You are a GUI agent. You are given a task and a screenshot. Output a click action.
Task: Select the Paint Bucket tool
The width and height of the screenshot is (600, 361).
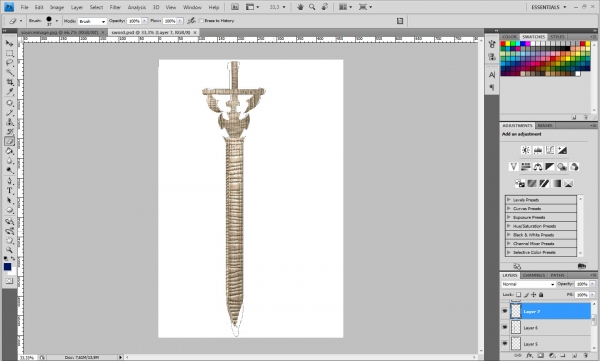[x=10, y=151]
